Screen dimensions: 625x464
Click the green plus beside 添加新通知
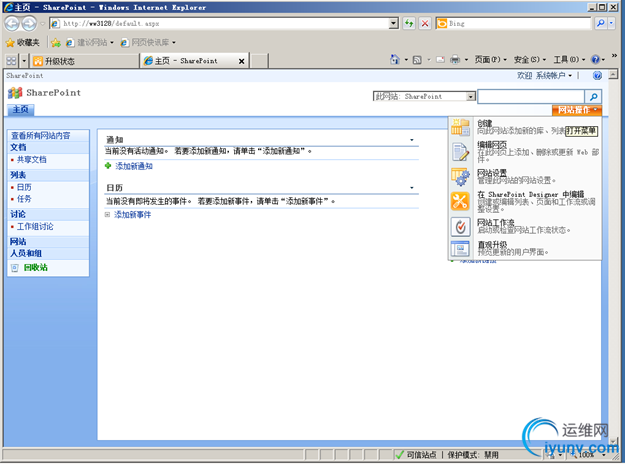pyautogui.click(x=108, y=166)
